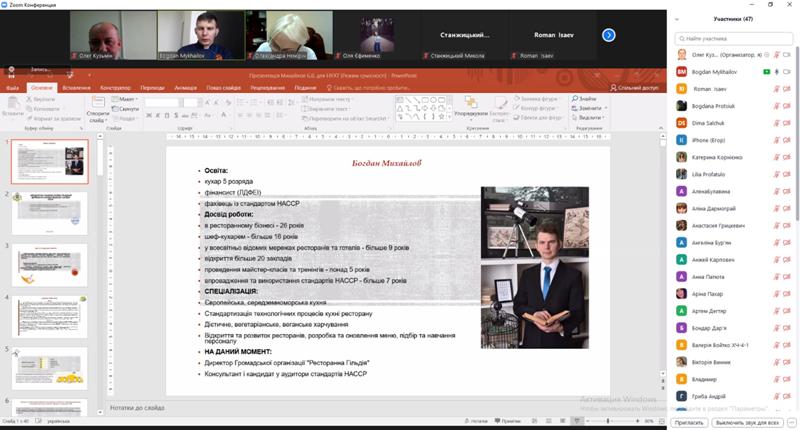Viewport: 800px width, 430px height.
Task: Click the next video gallery arrow button
Action: coord(608,35)
